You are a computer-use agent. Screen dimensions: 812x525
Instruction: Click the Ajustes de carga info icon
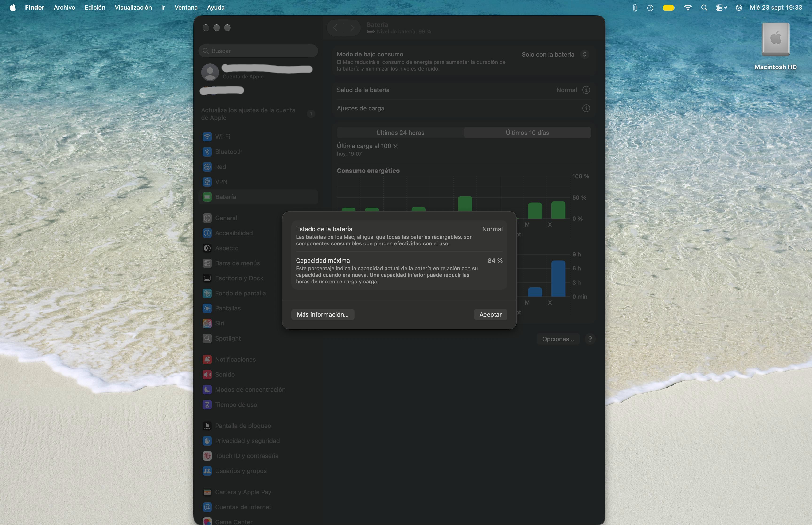tap(586, 108)
